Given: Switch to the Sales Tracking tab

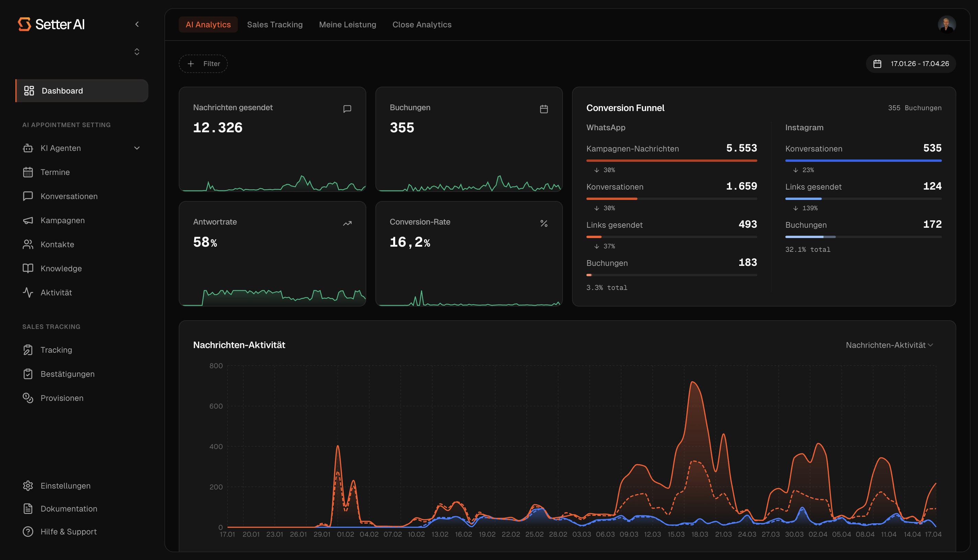Looking at the screenshot, I should tap(275, 25).
